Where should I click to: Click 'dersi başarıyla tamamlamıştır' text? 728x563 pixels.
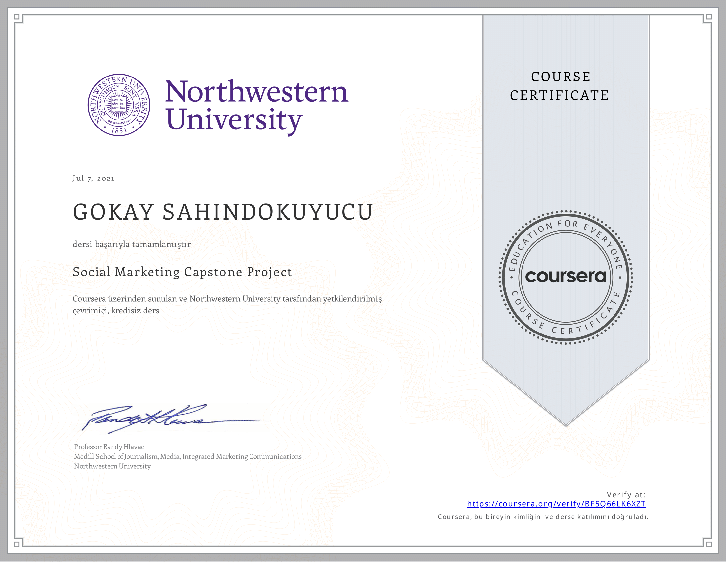pyautogui.click(x=132, y=244)
